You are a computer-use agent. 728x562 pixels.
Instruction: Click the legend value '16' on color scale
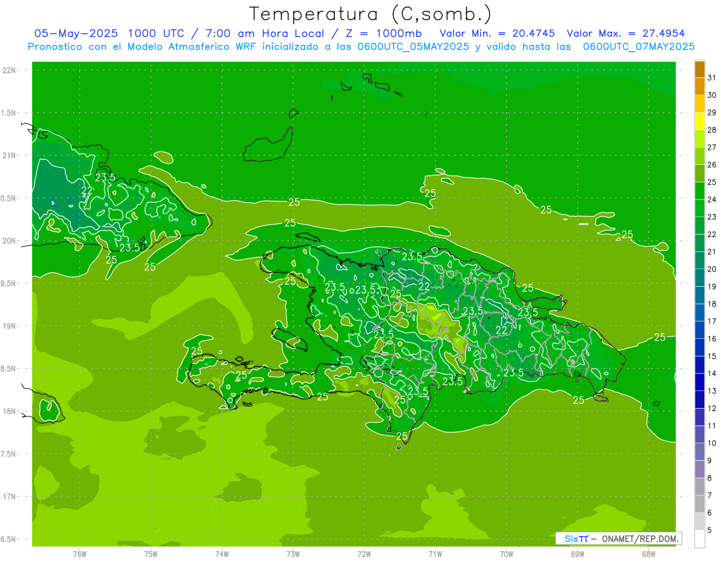pyautogui.click(x=712, y=339)
